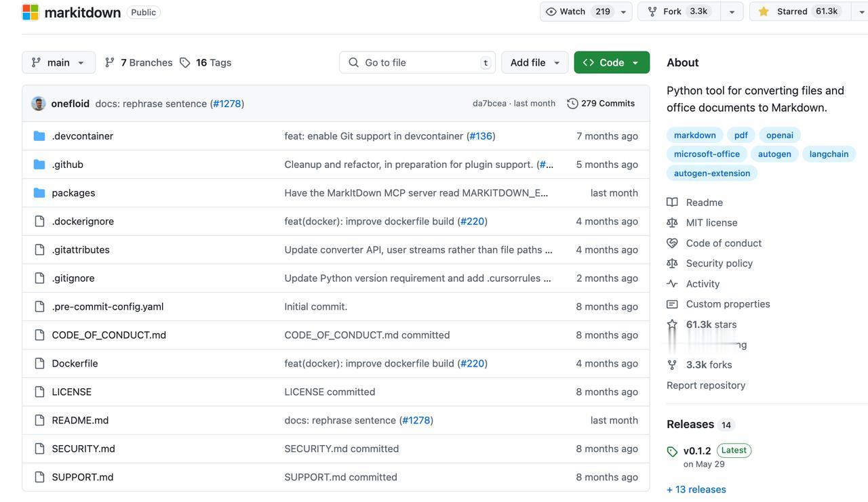
Task: Click the eye icon on Watch
Action: point(551,12)
